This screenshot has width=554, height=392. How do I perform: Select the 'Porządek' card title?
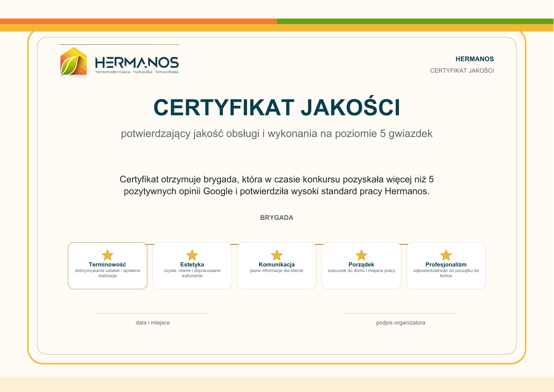361,264
